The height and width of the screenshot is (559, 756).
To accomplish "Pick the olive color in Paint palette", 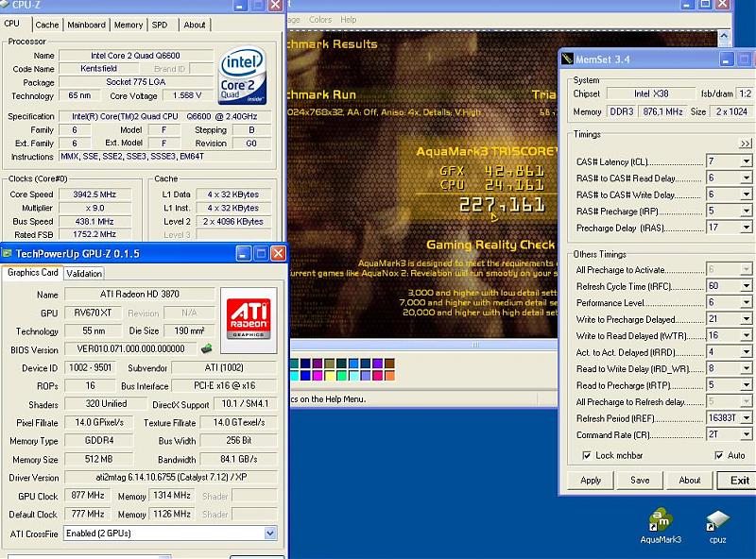I will [x=330, y=364].
